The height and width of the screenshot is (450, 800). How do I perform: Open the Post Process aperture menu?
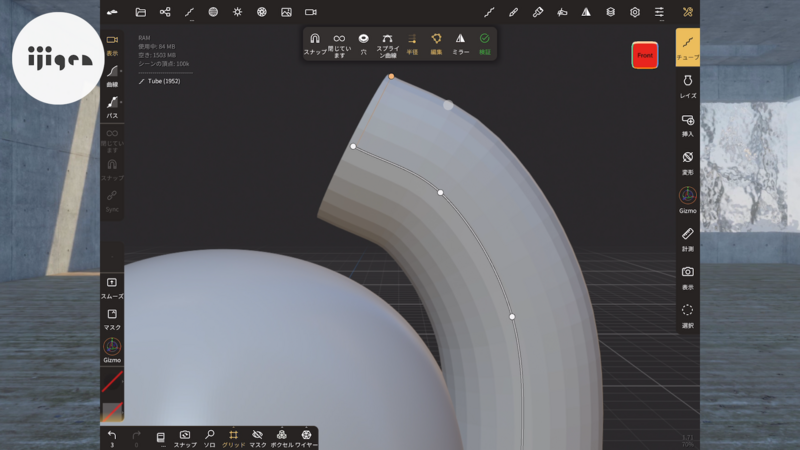(x=262, y=12)
